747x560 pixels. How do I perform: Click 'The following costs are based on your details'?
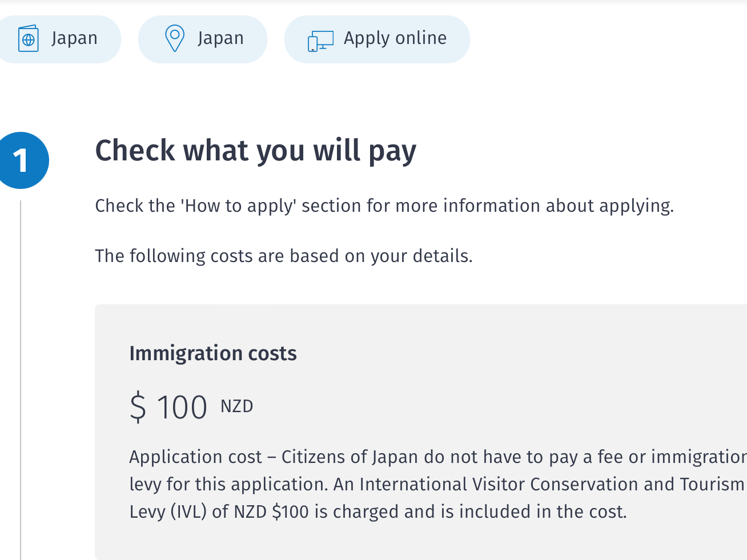click(x=283, y=256)
